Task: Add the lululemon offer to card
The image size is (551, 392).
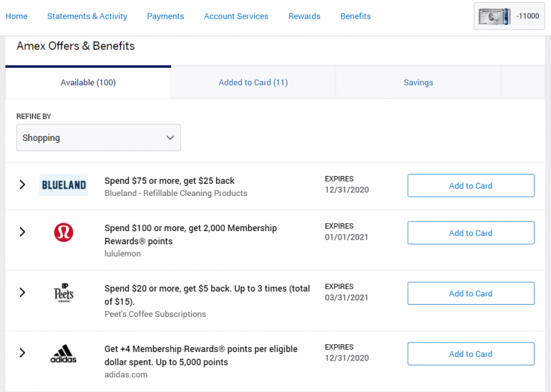Action: [470, 232]
